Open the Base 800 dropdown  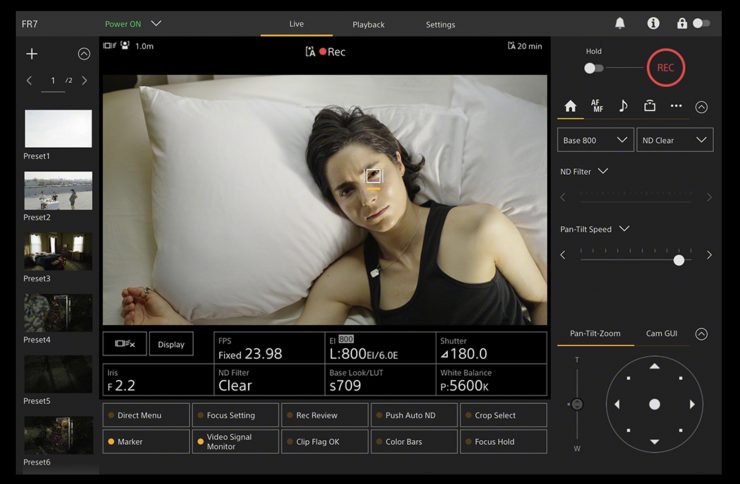point(595,140)
